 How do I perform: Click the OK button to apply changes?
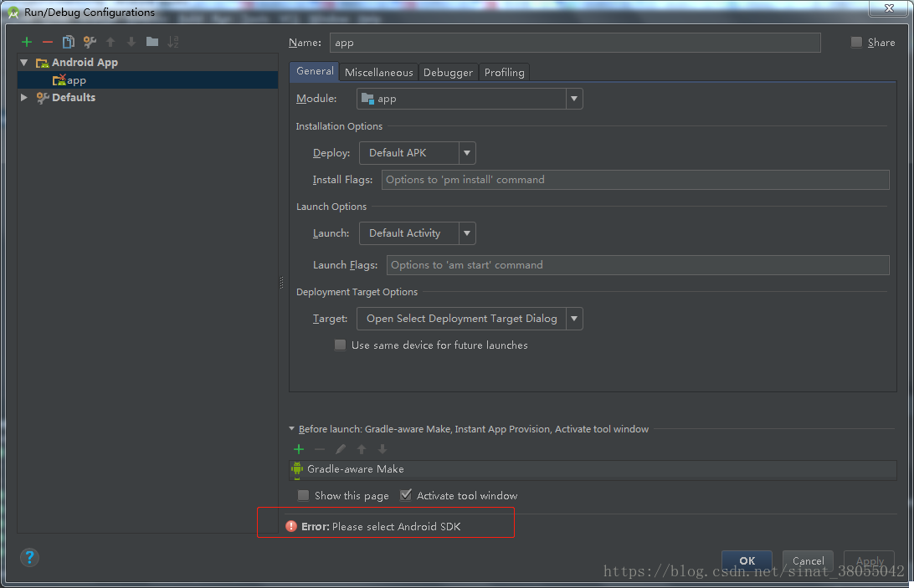coord(746,561)
